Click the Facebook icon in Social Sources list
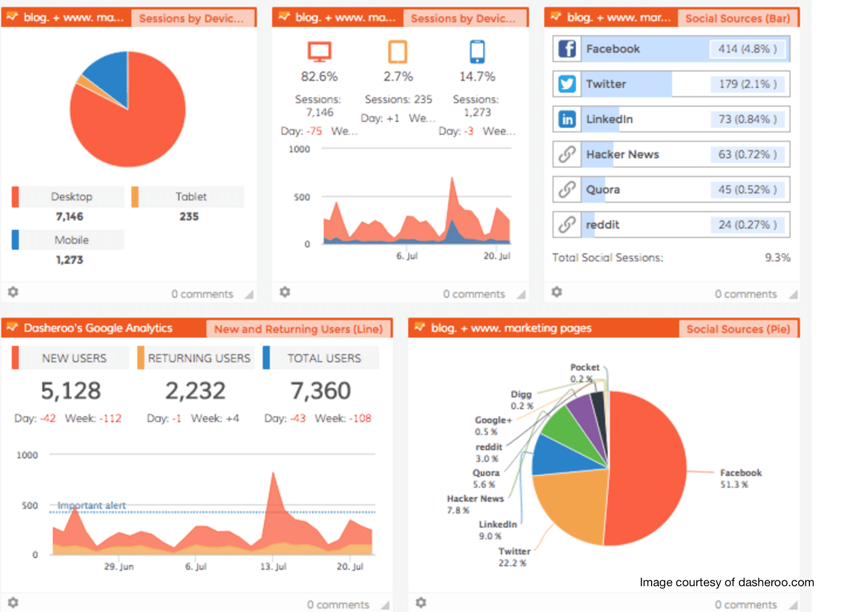This screenshot has height=612, width=868. tap(567, 49)
